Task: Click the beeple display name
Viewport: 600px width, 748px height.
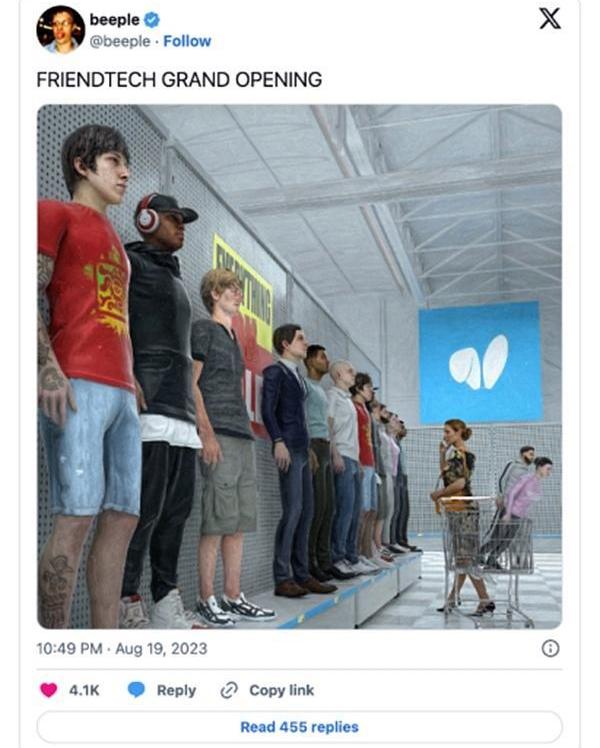Action: click(114, 20)
